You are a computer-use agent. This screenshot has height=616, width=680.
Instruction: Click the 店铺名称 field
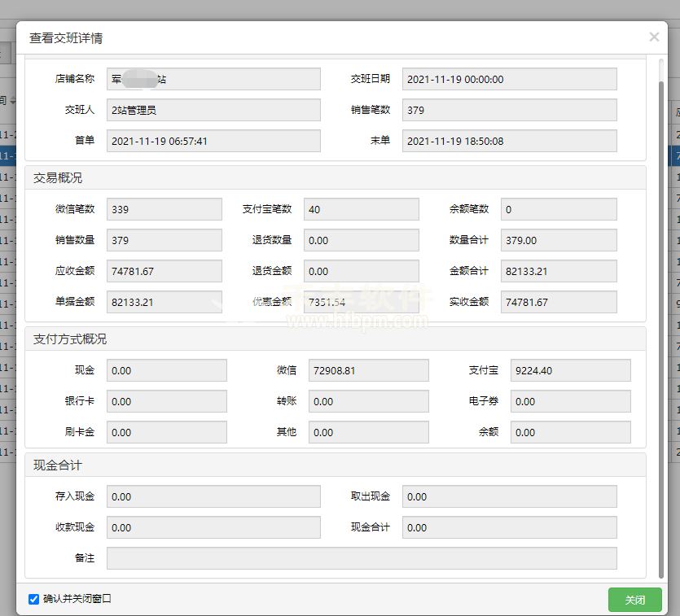coord(213,79)
